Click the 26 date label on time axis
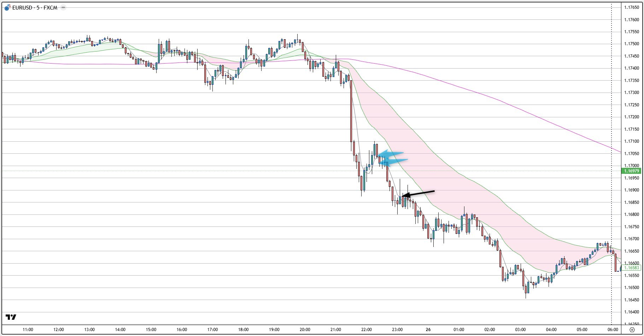Viewport: 644px width, 336px height. [428, 330]
